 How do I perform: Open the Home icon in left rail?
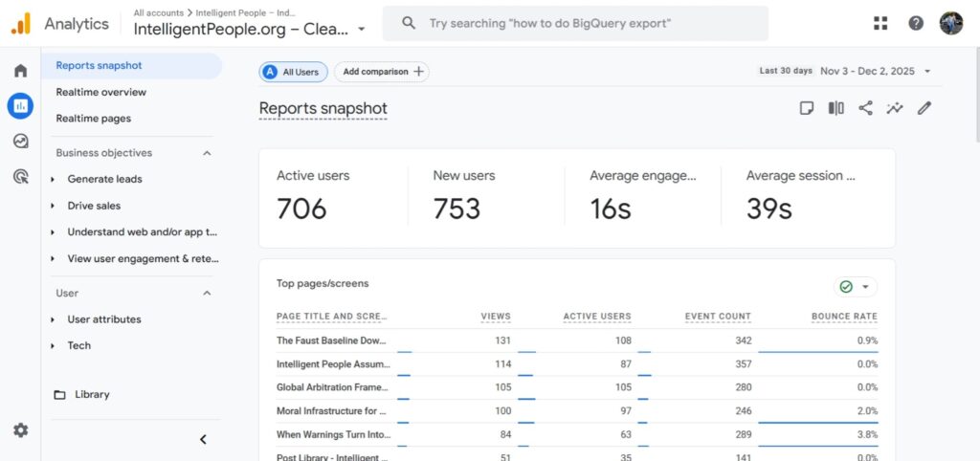(20, 71)
